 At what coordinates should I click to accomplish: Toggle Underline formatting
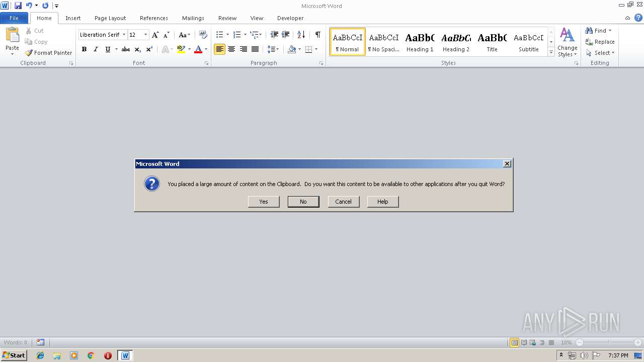point(107,49)
